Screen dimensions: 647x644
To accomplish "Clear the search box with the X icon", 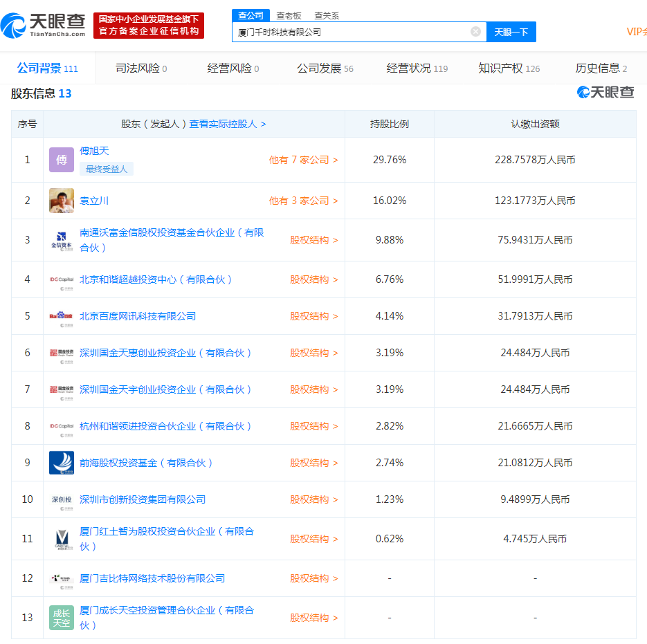I will pyautogui.click(x=475, y=32).
